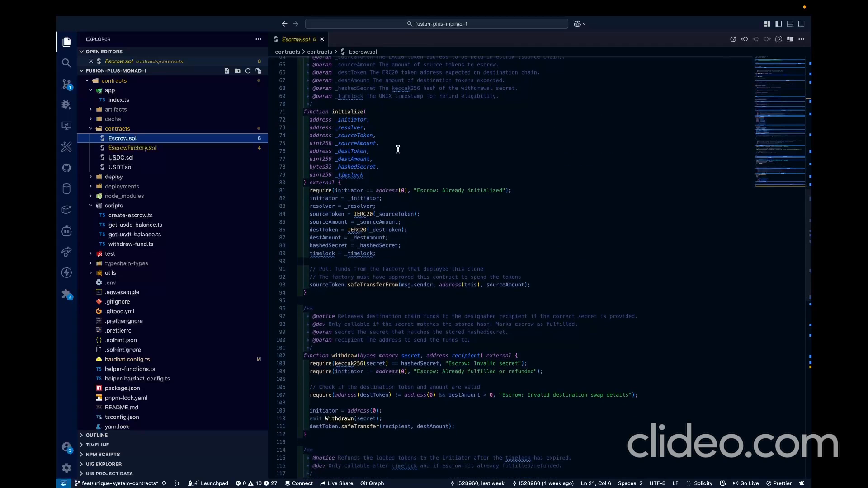Screen dimensions: 868x488
Task: Open the Extensions view with badge 2
Action: tap(66, 294)
